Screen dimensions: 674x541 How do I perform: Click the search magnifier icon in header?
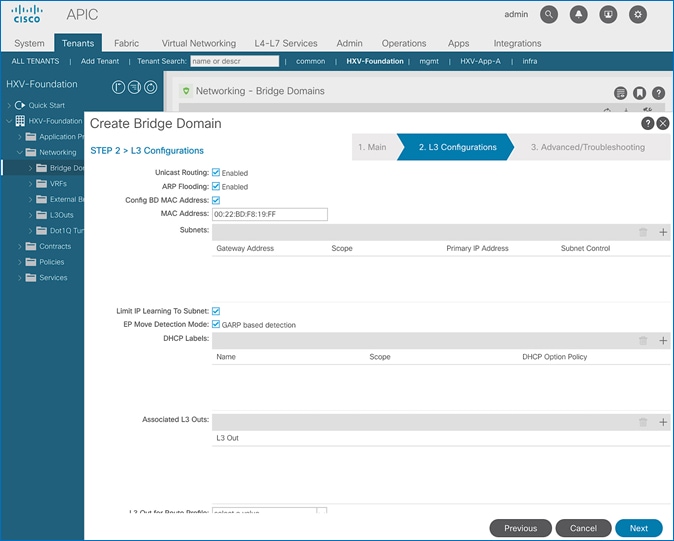click(549, 15)
